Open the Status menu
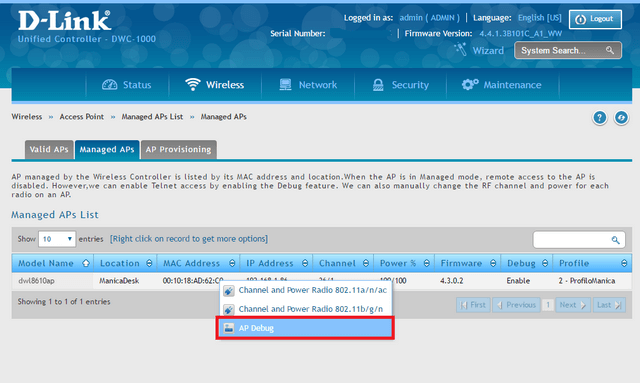640x383 pixels. click(127, 85)
